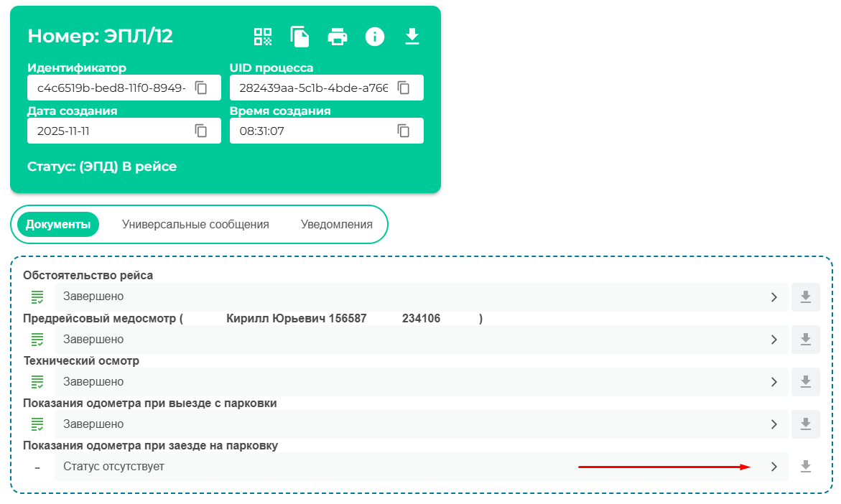Download Показания одометра при выезде document
This screenshot has width=841, height=504.
pyautogui.click(x=806, y=424)
